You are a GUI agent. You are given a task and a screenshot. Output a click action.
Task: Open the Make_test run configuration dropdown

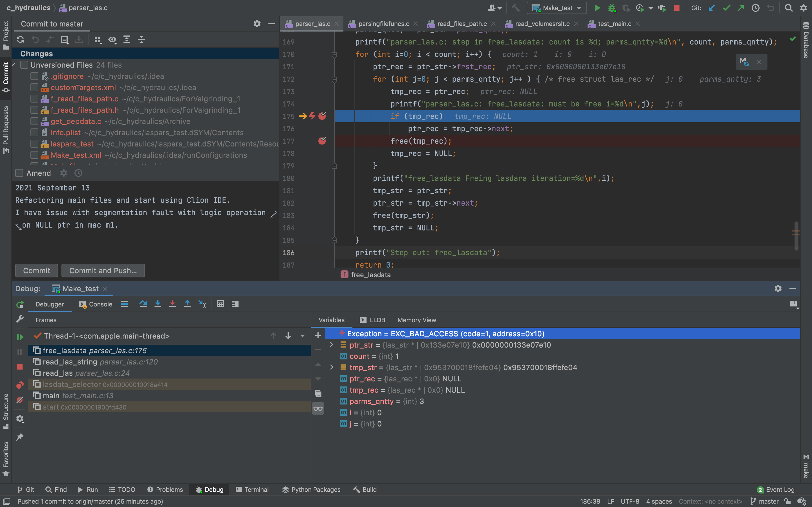point(557,8)
